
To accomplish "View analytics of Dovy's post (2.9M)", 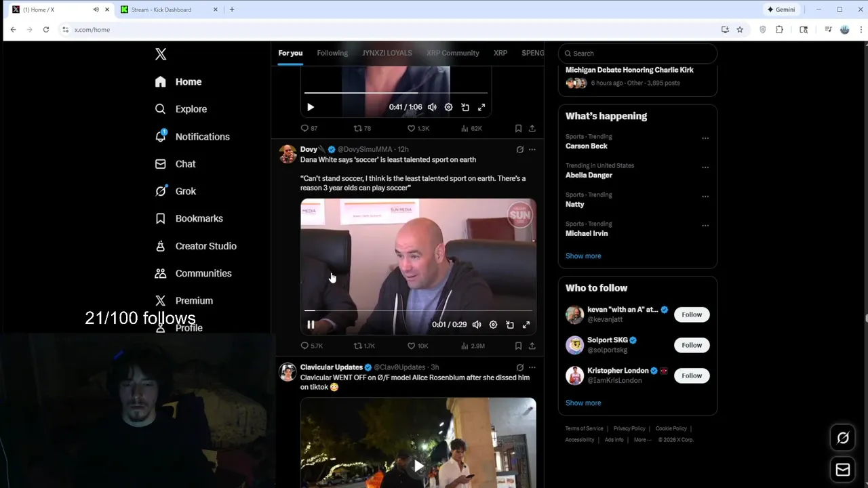I will 473,346.
